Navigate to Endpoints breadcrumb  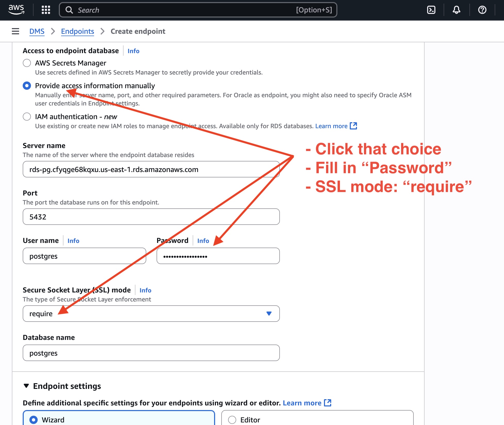77,31
